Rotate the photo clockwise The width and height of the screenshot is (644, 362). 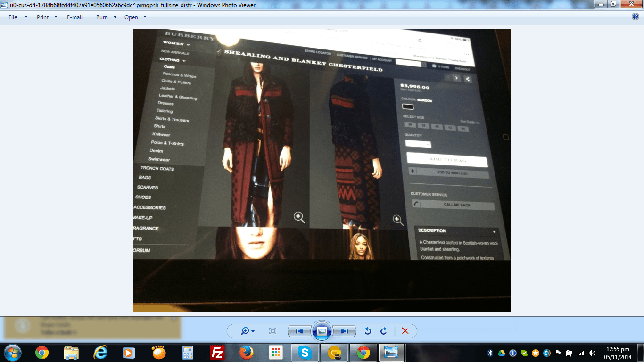click(x=384, y=331)
